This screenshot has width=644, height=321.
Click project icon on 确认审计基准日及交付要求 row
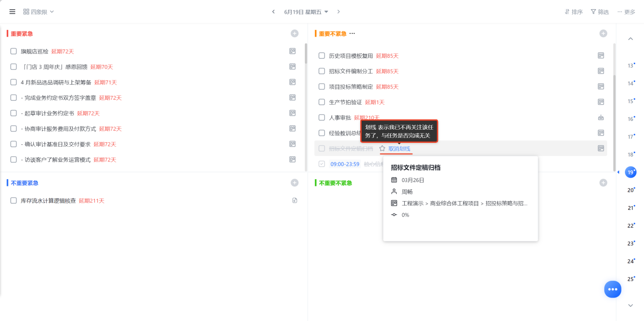click(x=292, y=144)
